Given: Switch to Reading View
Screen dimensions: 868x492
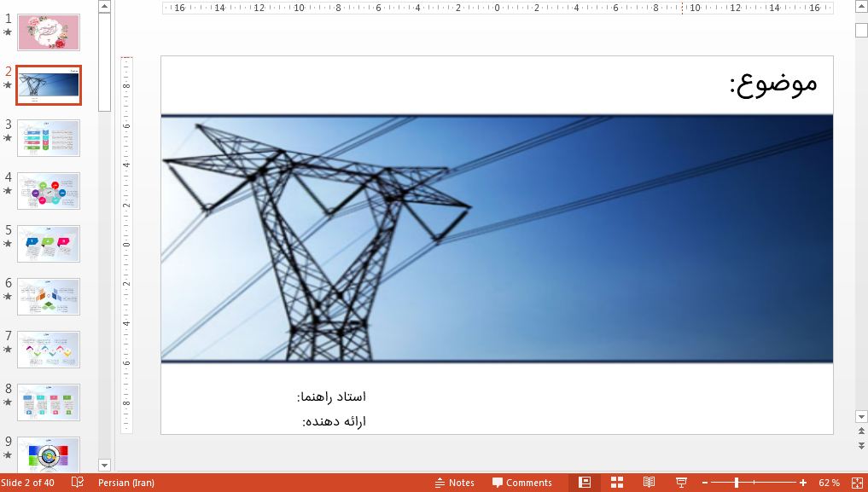Looking at the screenshot, I should (x=648, y=483).
